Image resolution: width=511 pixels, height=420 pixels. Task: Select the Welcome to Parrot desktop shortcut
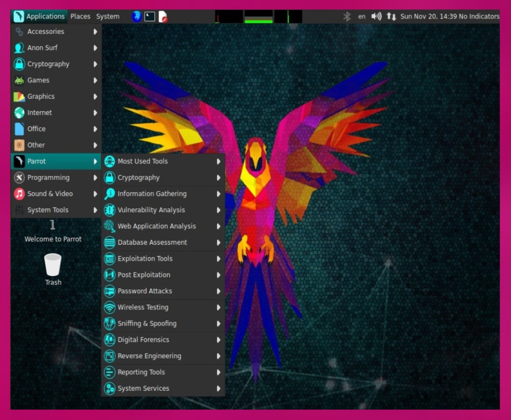pos(53,232)
